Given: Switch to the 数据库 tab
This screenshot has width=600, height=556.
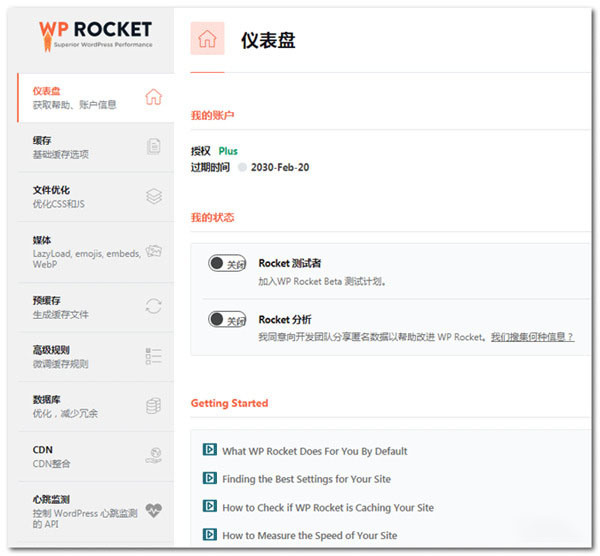Looking at the screenshot, I should point(96,406).
